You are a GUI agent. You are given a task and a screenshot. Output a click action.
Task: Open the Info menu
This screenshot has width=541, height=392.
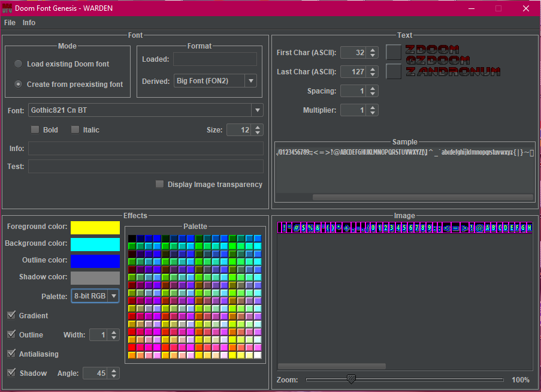coord(29,23)
